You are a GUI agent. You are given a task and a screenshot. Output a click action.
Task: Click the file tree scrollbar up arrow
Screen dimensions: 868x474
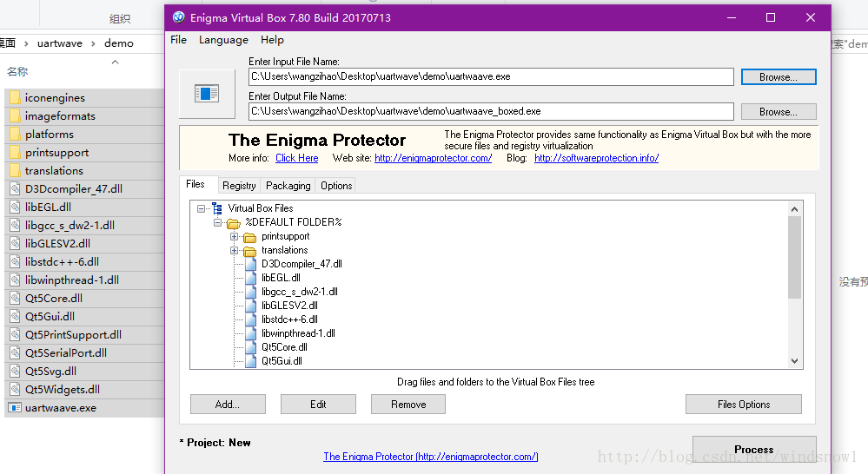coord(794,209)
